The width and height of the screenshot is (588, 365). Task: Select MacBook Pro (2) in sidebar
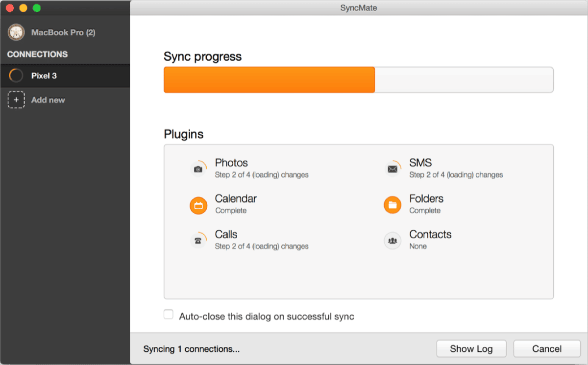[63, 32]
